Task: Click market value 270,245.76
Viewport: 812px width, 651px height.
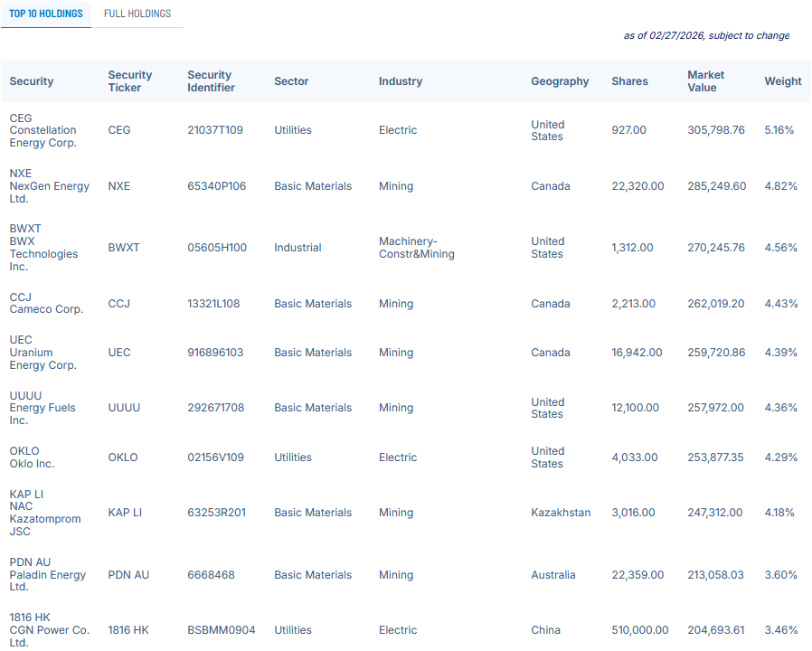Action: pyautogui.click(x=715, y=248)
